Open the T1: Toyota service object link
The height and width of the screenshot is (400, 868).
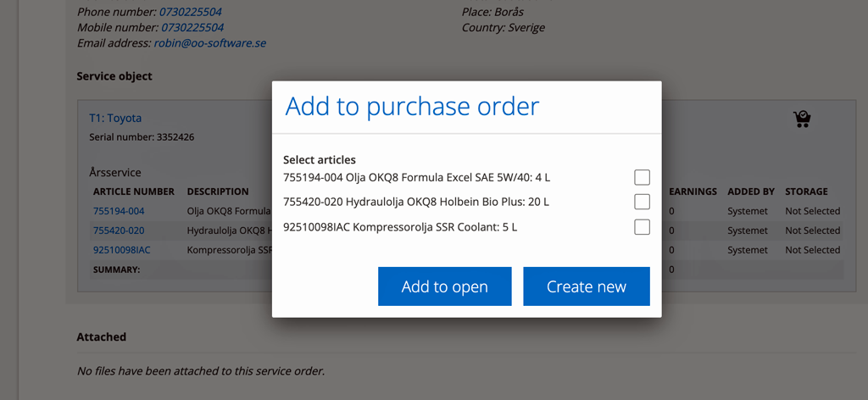coord(115,118)
